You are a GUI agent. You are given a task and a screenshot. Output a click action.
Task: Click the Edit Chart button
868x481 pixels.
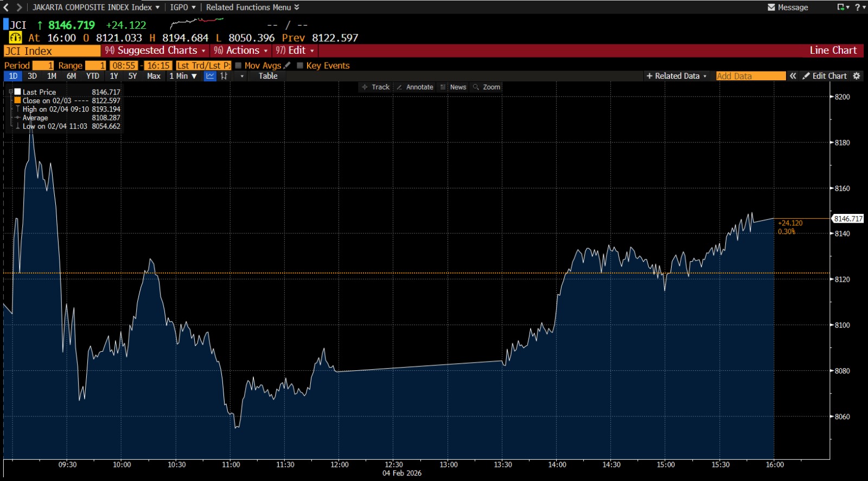point(825,76)
